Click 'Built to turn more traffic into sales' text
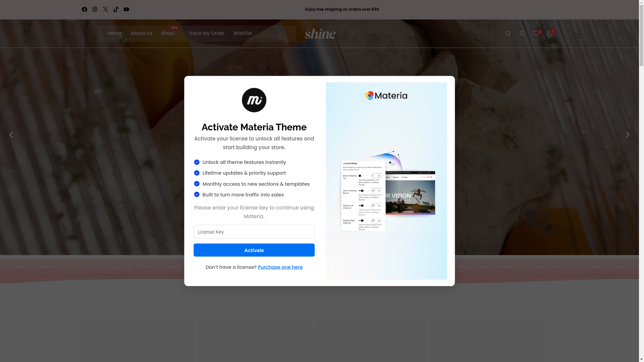Screen dimensions: 644x362 [243, 195]
